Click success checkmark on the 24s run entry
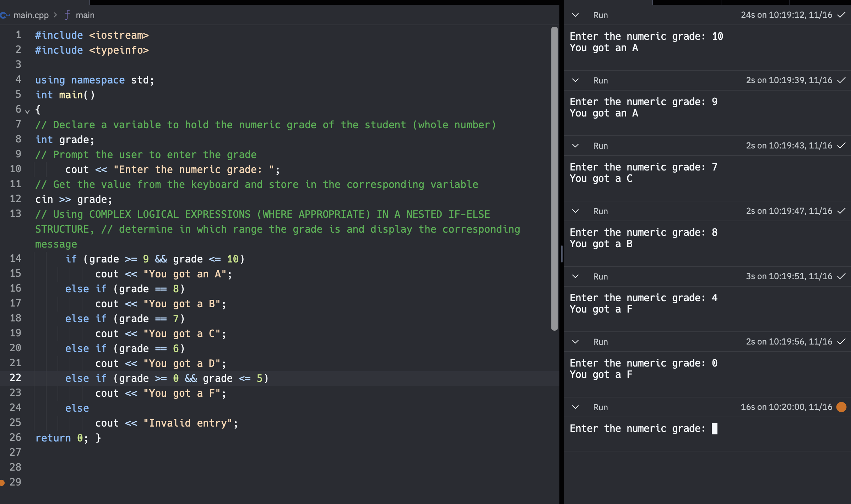The width and height of the screenshot is (851, 504). tap(842, 15)
